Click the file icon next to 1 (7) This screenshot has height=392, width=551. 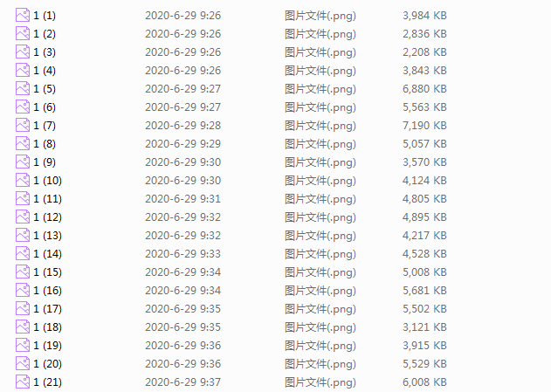pyautogui.click(x=23, y=125)
